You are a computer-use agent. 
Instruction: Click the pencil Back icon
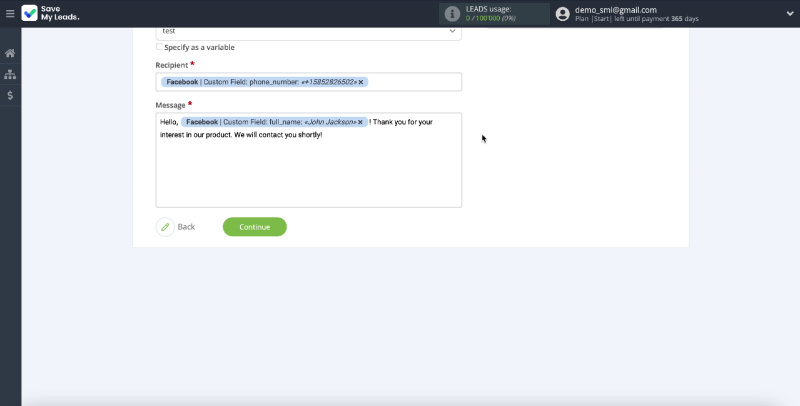click(165, 227)
